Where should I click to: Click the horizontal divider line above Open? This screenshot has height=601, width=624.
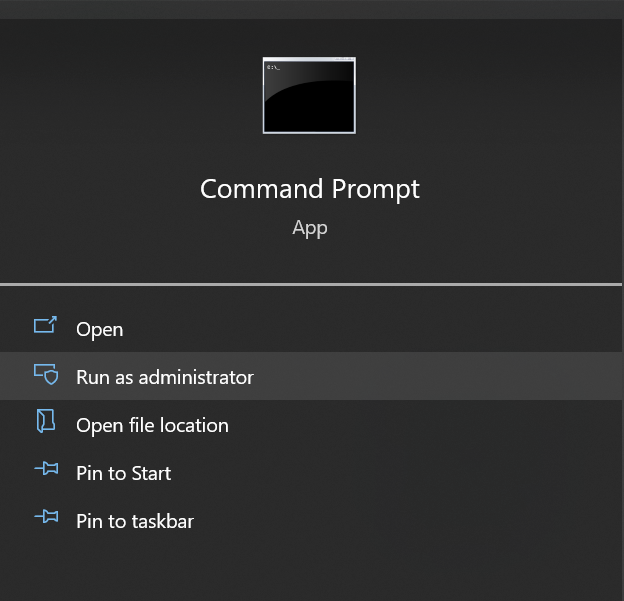point(311,285)
